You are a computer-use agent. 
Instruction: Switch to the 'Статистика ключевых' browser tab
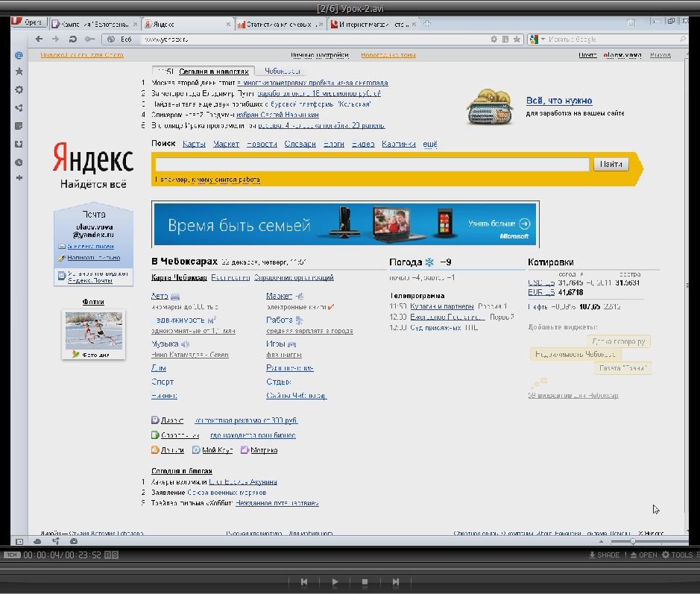[x=280, y=24]
